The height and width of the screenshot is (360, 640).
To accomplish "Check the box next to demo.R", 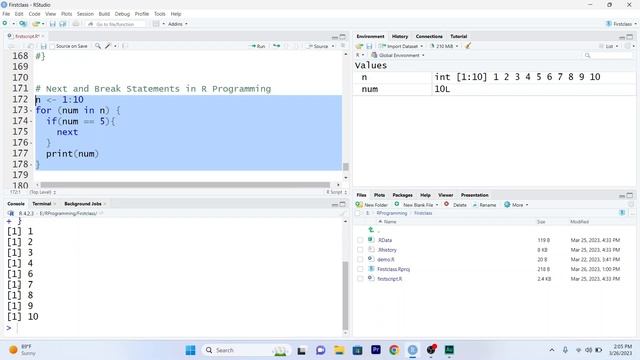I will [x=360, y=259].
